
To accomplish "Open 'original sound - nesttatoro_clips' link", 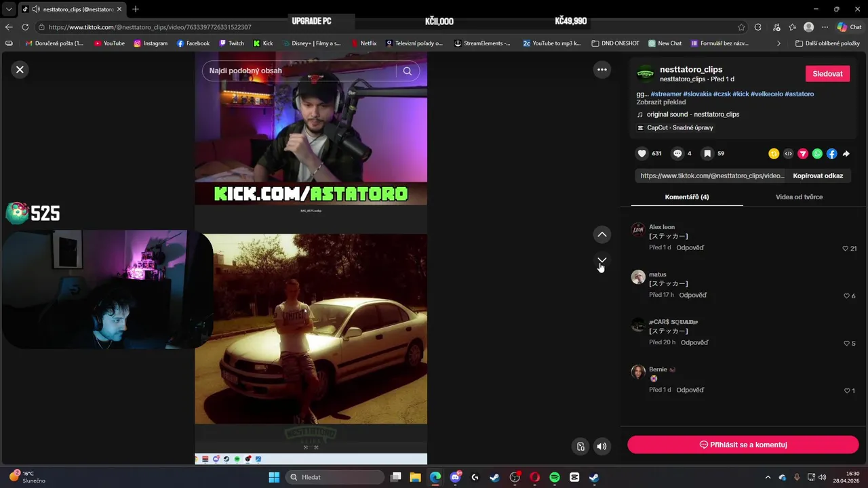I will [x=693, y=115].
